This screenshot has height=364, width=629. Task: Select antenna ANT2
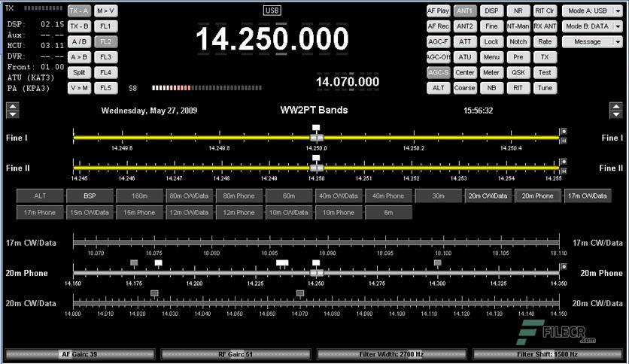465,26
